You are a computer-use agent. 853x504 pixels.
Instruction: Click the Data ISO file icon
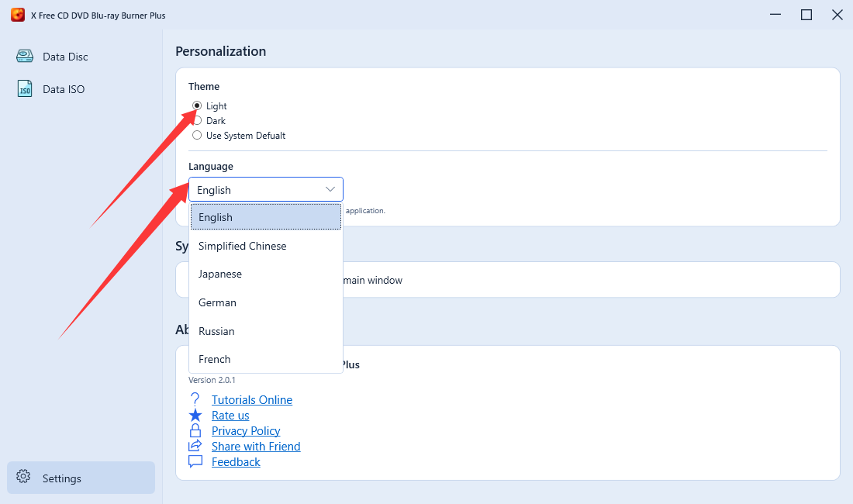tap(25, 88)
